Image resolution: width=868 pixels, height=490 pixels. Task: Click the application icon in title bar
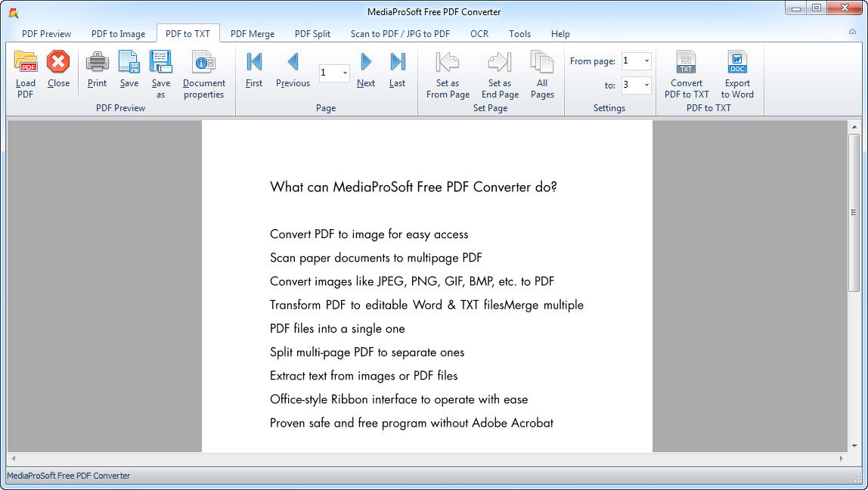14,12
